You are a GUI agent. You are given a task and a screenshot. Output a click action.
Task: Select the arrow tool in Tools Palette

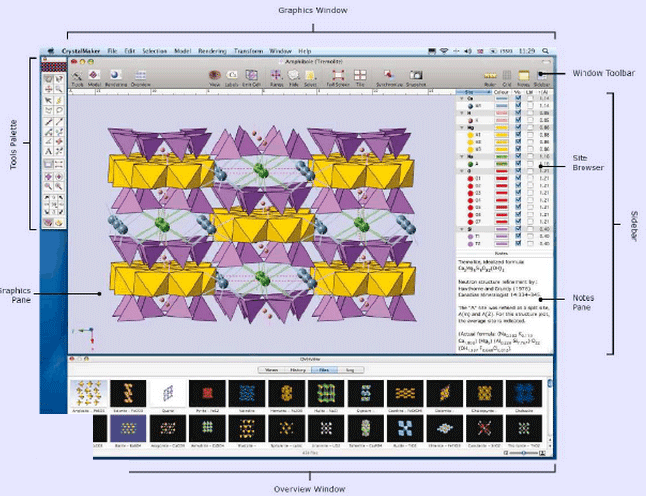[x=49, y=100]
